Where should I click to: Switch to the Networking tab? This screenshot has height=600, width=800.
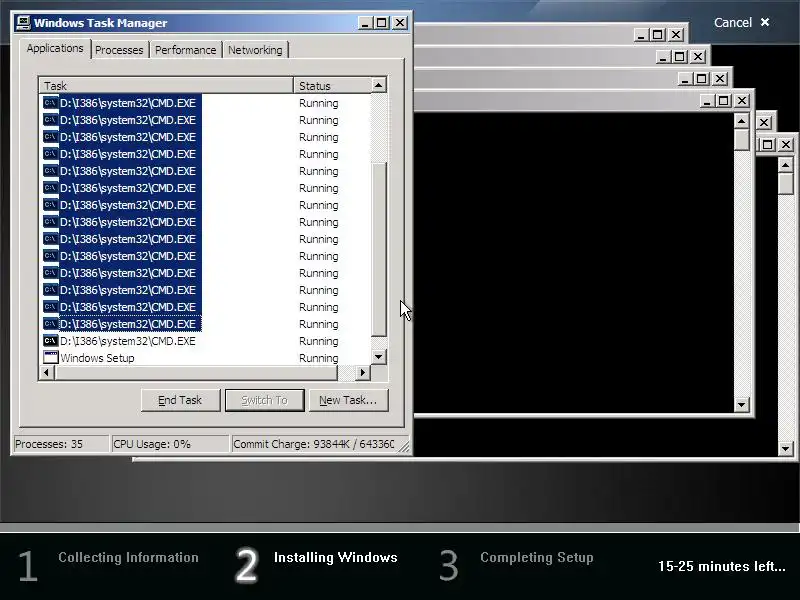(x=255, y=50)
